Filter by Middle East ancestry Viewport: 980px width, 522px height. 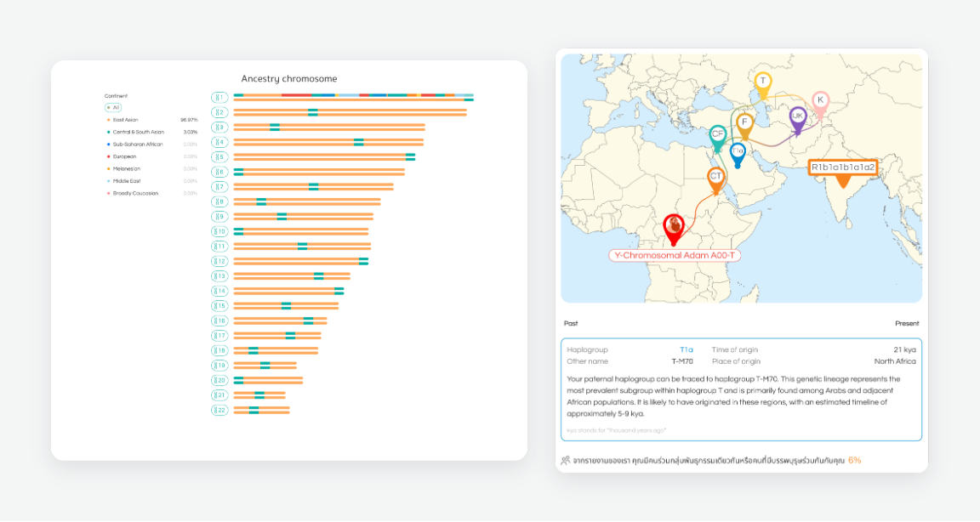[126, 181]
